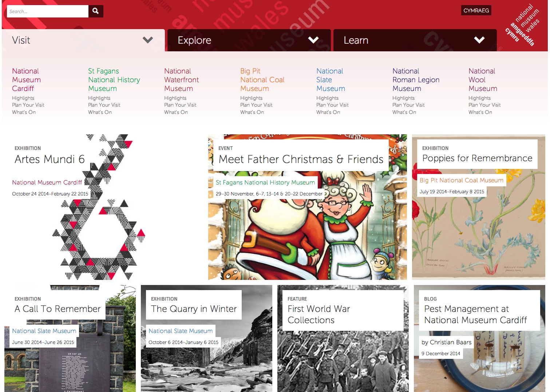Viewport: 550px width, 392px height.
Task: Open Plan Your Visit under National Waterfront Museum
Action: coord(180,105)
